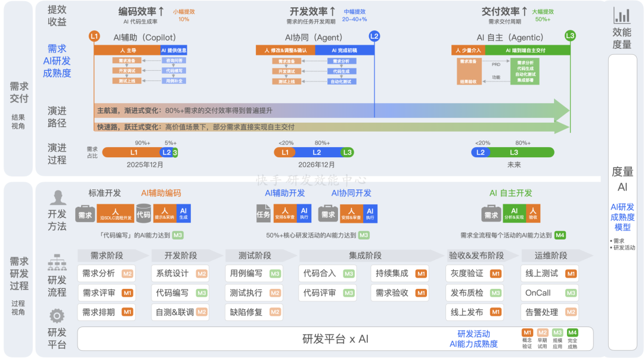Select the blue AI 执行 icon
644x358 pixels.
304,213
